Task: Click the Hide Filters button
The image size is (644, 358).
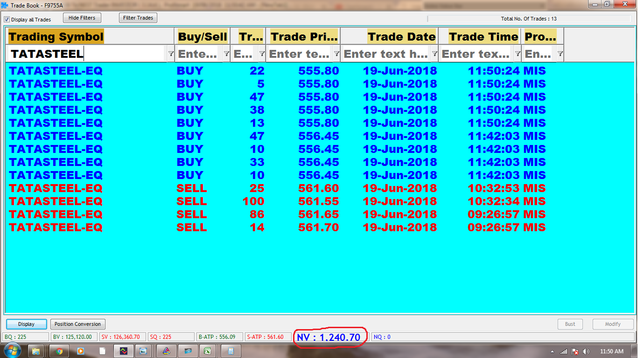Action: pos(82,18)
